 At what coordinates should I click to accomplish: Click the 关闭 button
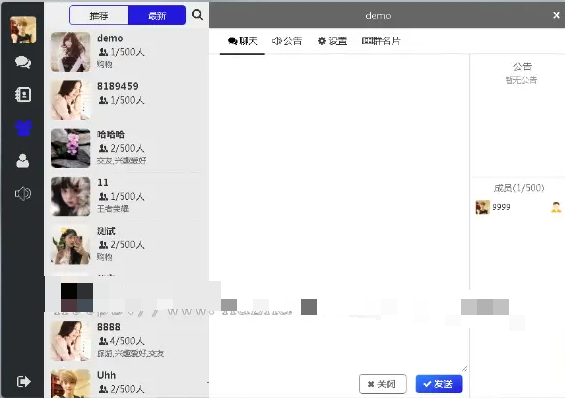point(383,384)
